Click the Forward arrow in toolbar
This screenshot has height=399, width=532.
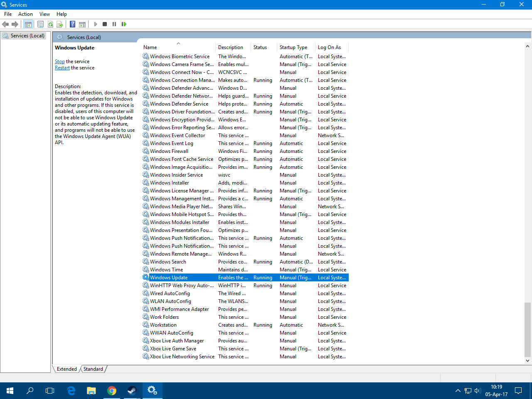(15, 24)
